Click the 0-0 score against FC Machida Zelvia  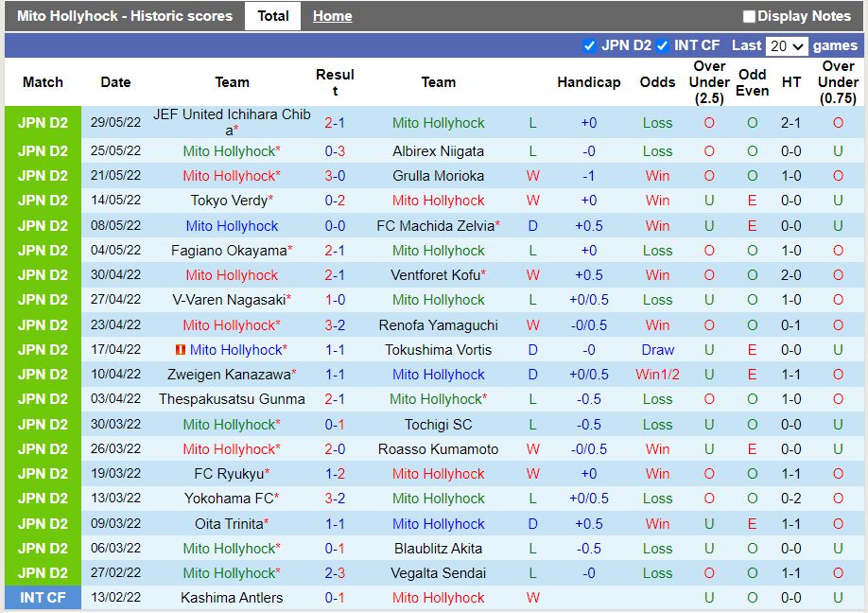(335, 226)
